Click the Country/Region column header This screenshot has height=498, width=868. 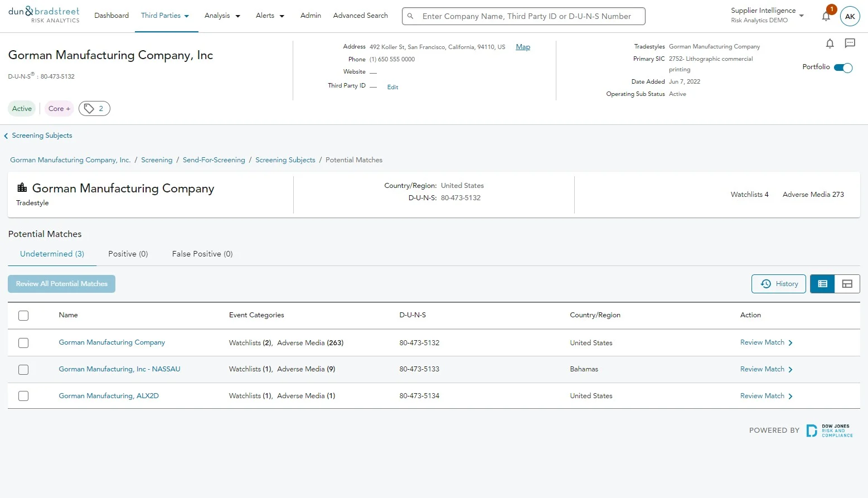pos(595,315)
